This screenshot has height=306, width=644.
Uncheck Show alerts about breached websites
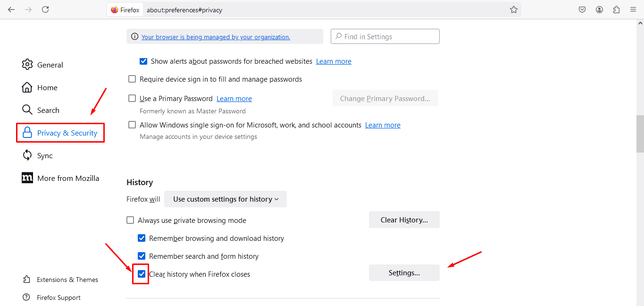point(143,61)
